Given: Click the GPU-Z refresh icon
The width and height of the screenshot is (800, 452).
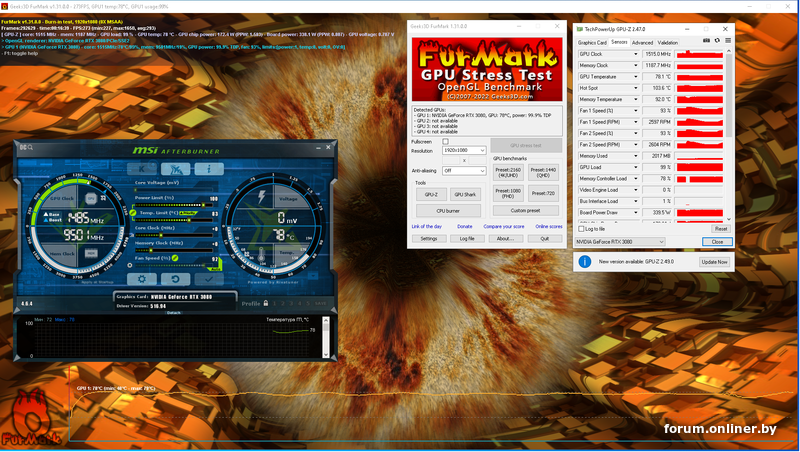Looking at the screenshot, I should tap(717, 40).
